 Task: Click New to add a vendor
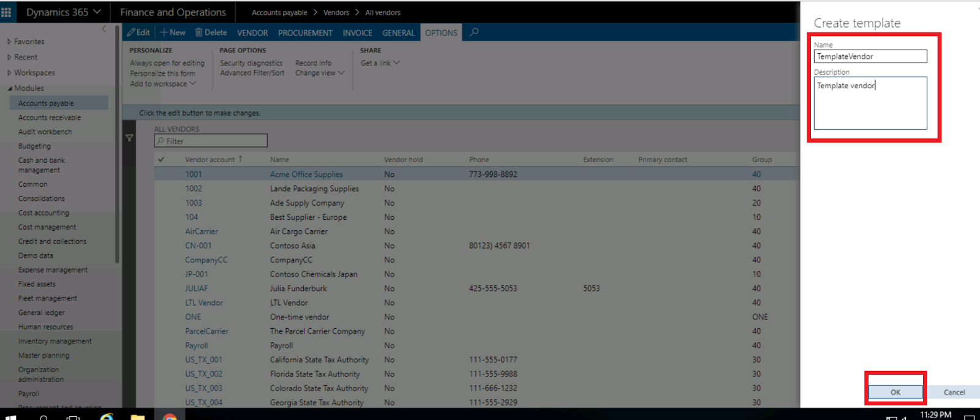tap(172, 32)
